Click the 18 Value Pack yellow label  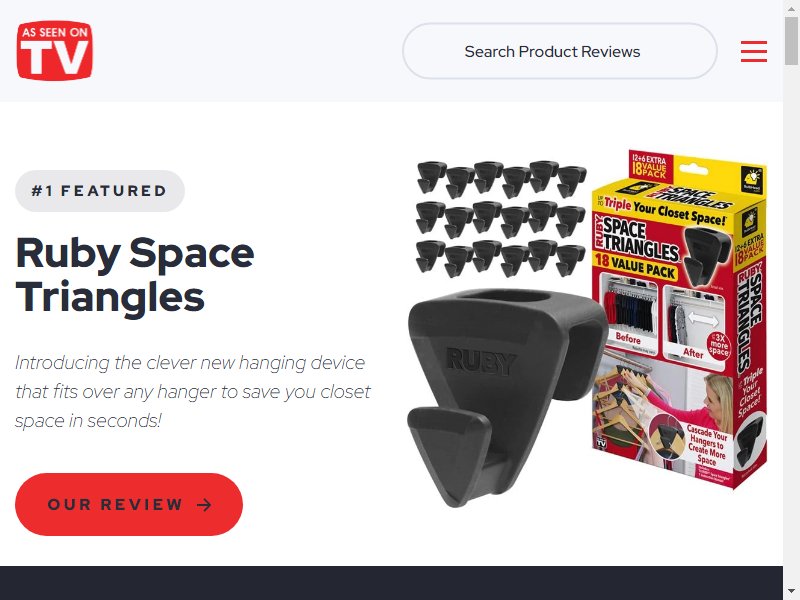point(635,266)
